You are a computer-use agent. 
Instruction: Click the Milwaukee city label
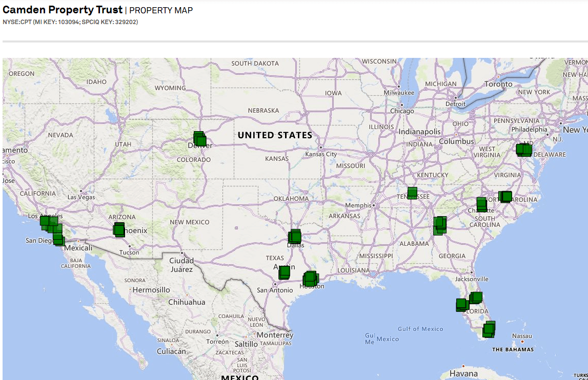pos(399,93)
